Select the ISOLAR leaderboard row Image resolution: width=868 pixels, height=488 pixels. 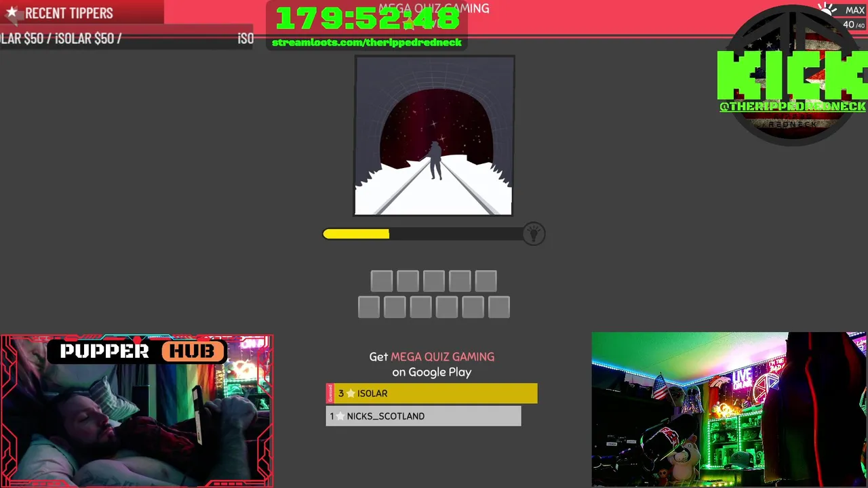[x=431, y=393]
